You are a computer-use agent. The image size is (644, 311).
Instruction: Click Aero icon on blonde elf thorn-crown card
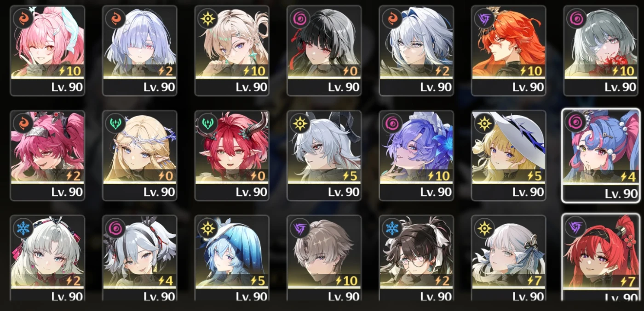coord(114,123)
